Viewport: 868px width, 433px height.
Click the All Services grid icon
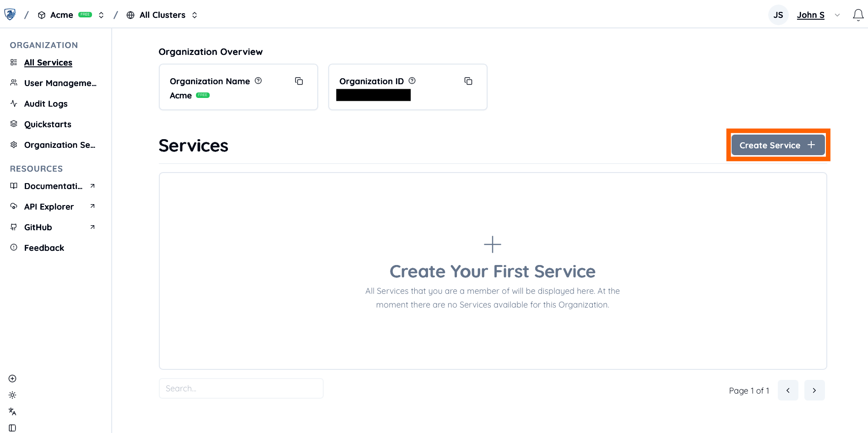coord(14,62)
